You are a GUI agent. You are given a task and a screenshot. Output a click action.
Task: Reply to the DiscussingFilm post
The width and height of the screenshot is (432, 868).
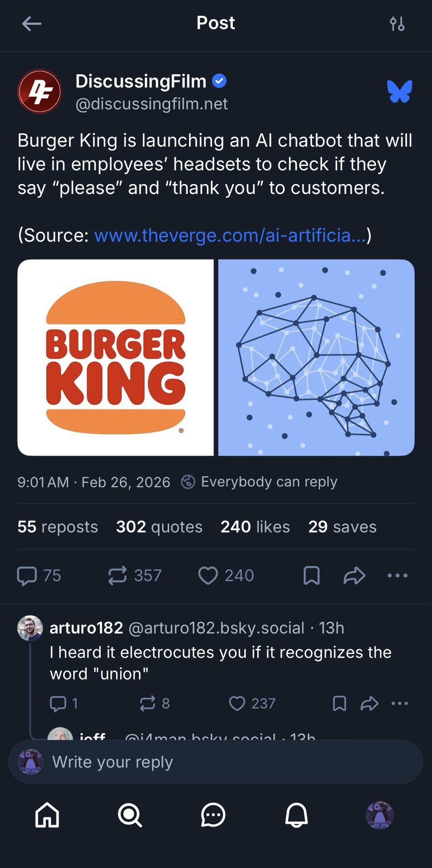pyautogui.click(x=27, y=576)
